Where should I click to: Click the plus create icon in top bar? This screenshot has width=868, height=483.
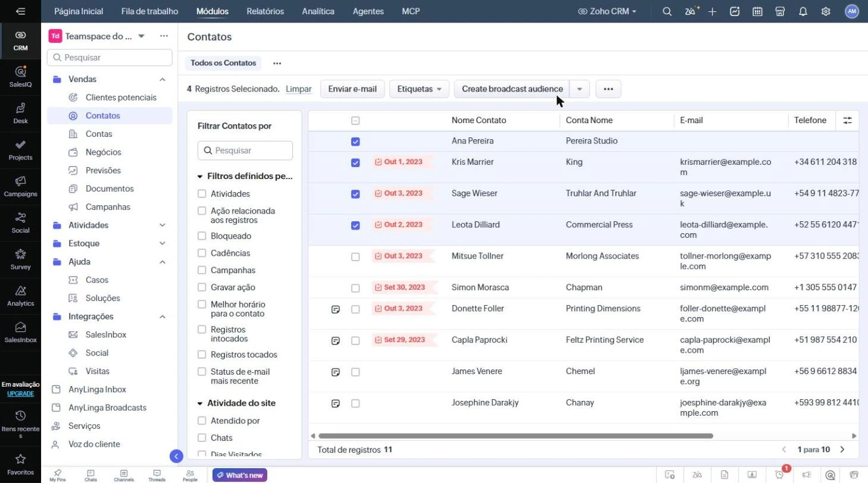[712, 11]
